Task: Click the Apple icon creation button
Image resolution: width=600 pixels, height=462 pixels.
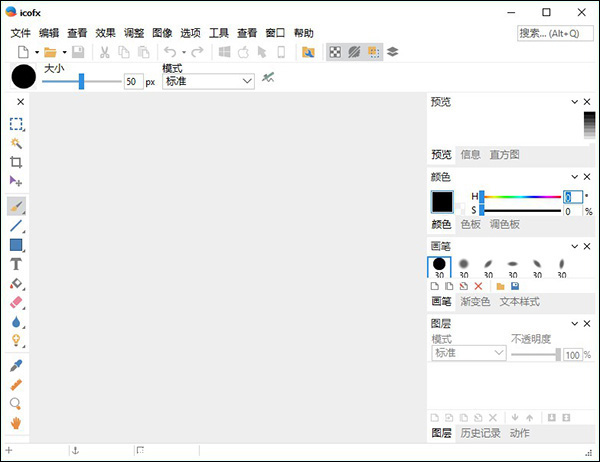Action: click(x=243, y=52)
